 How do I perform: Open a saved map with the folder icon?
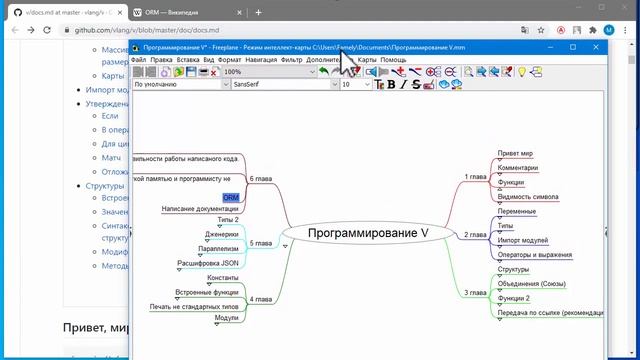pos(178,72)
